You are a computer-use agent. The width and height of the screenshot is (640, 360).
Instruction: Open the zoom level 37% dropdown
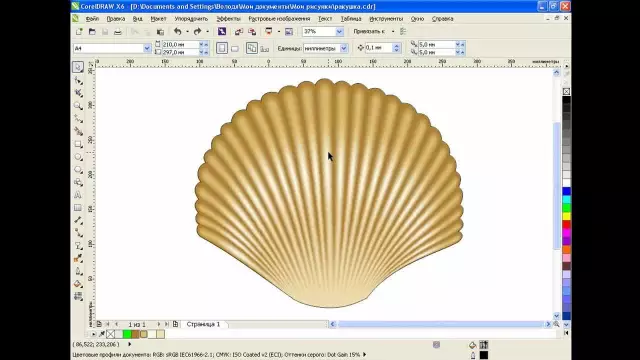339,31
